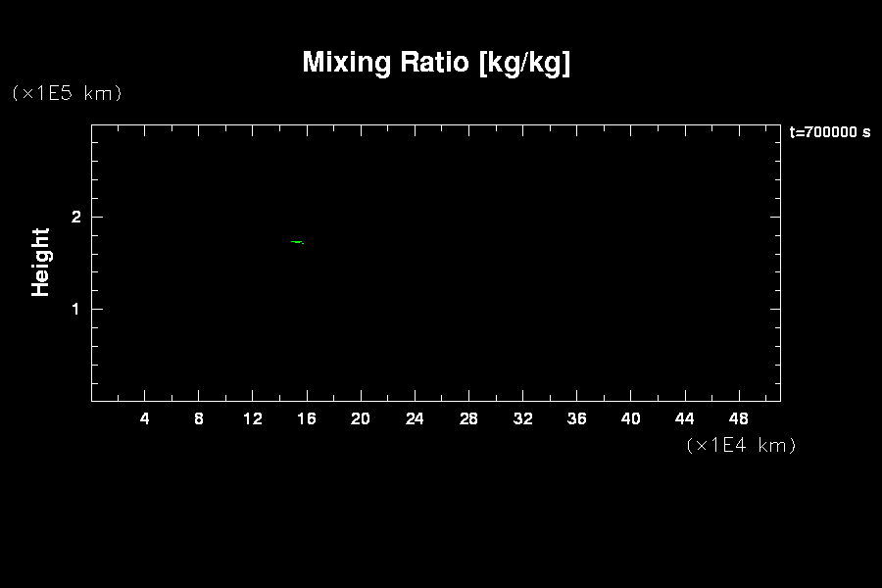Click y-axis tick label 1
882x588 pixels.
[75, 309]
